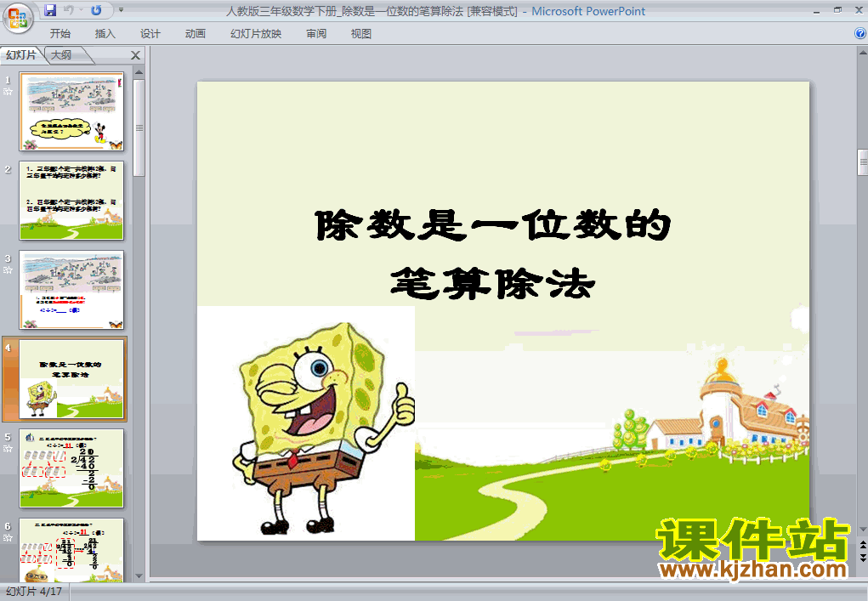Select slide 4 thumbnail
The height and width of the screenshot is (601, 868).
coord(71,379)
